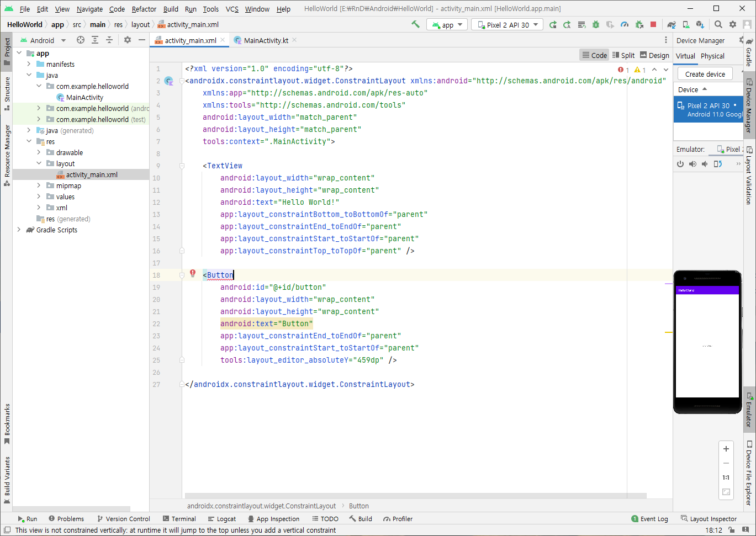Collapse the res folder
The height and width of the screenshot is (536, 756).
pyautogui.click(x=29, y=141)
